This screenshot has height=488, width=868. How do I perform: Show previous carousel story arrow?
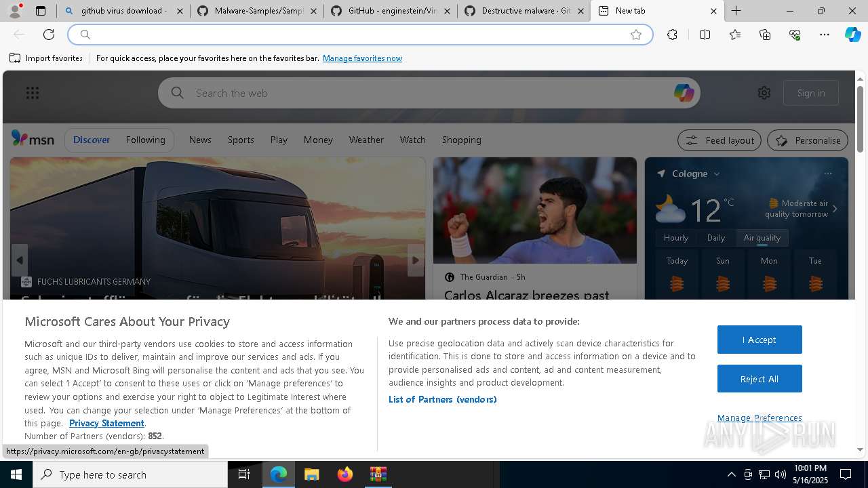(x=20, y=260)
